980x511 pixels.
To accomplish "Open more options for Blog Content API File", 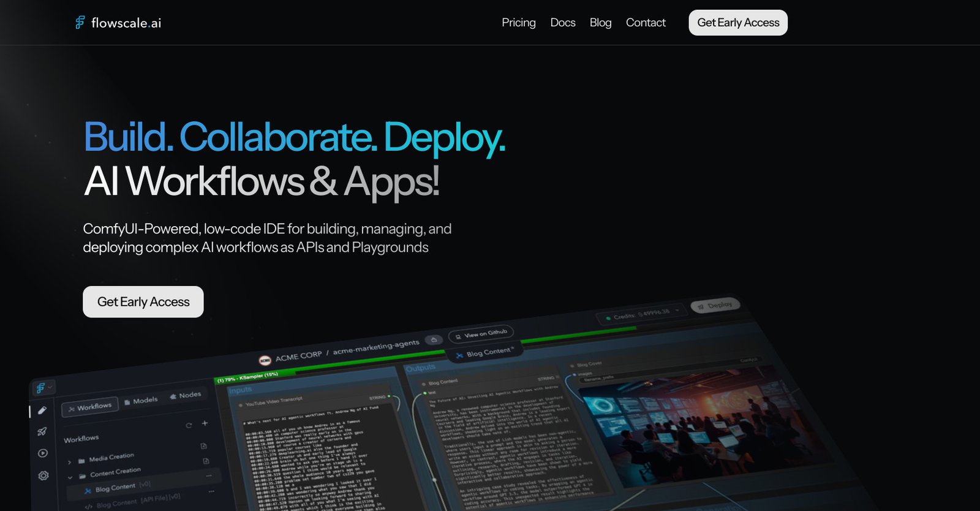I will tap(212, 491).
